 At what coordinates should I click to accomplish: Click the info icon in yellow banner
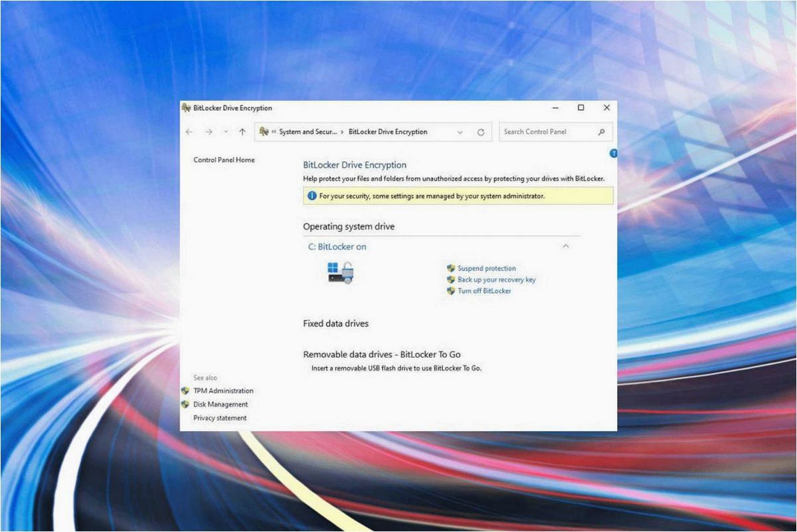point(311,196)
